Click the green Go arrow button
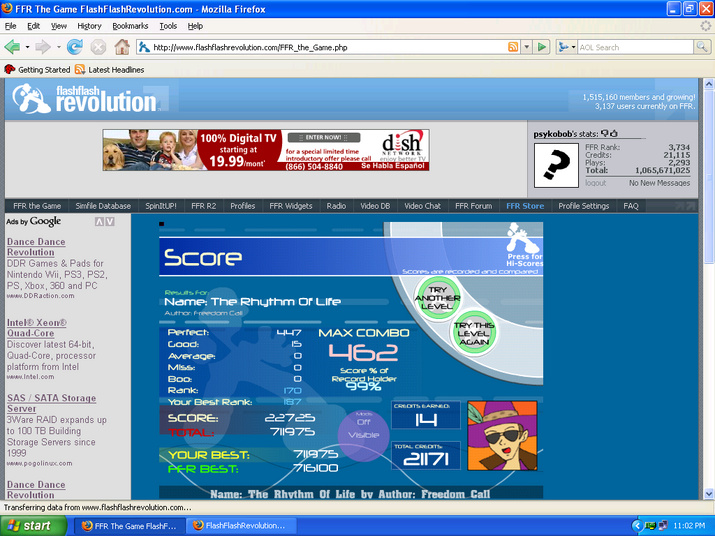 point(542,47)
